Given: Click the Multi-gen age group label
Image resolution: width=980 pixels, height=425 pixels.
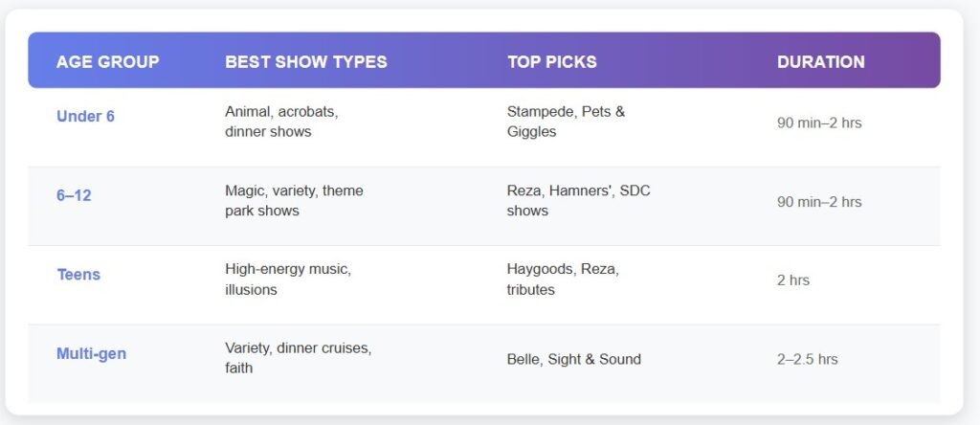Looking at the screenshot, I should click(91, 353).
